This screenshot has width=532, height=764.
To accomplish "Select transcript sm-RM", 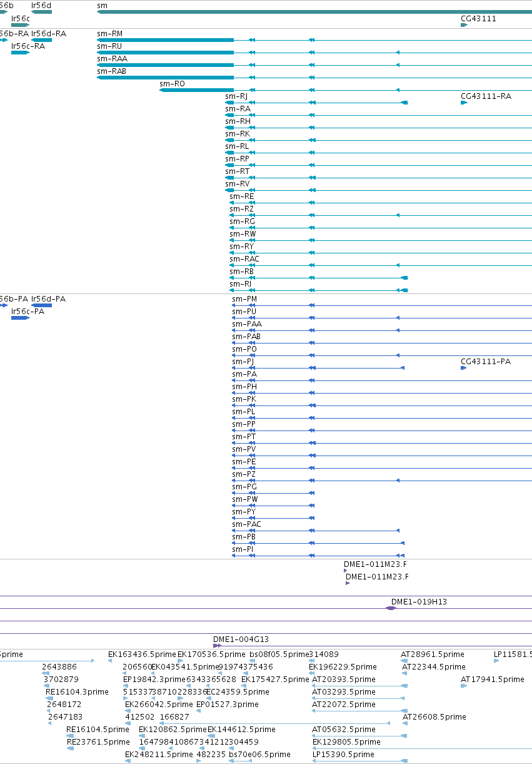I will pyautogui.click(x=110, y=33).
